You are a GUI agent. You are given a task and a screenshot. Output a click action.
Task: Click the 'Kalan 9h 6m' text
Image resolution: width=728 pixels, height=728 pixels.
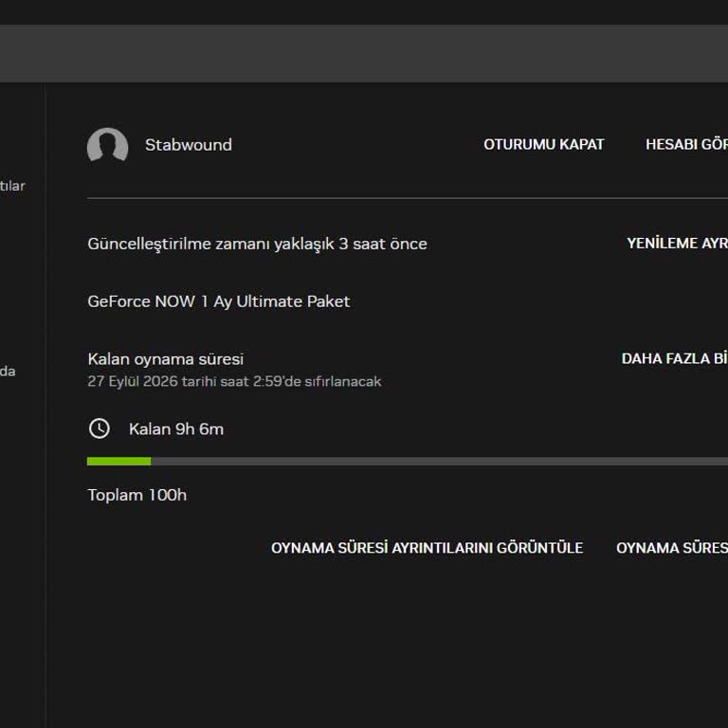pyautogui.click(x=176, y=429)
